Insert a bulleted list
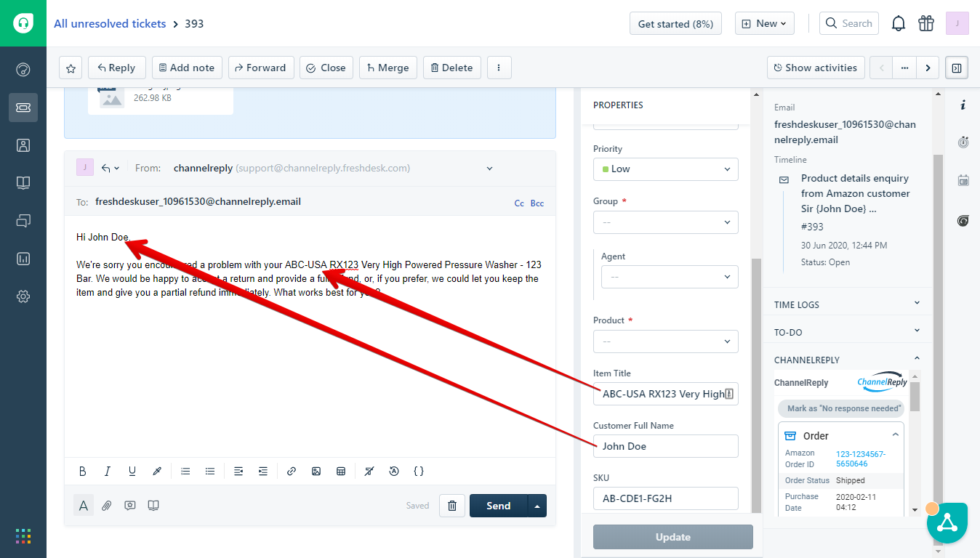Screen dimensions: 980x558 (210, 472)
